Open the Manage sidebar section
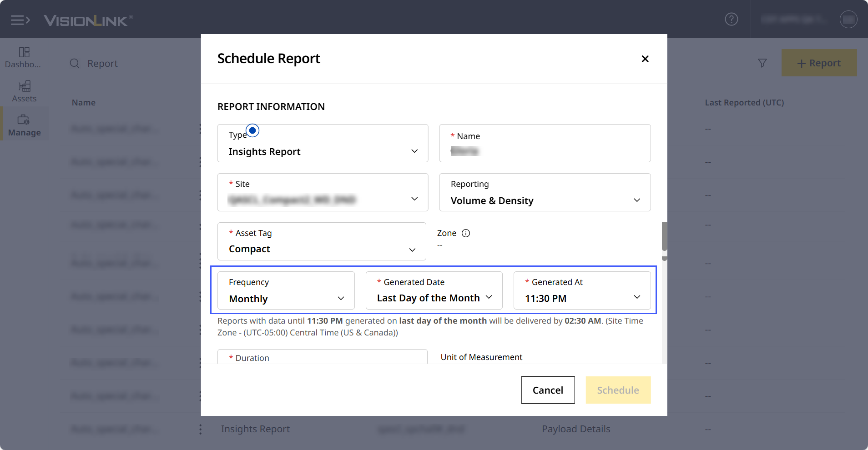Viewport: 868px width, 450px height. (x=24, y=125)
